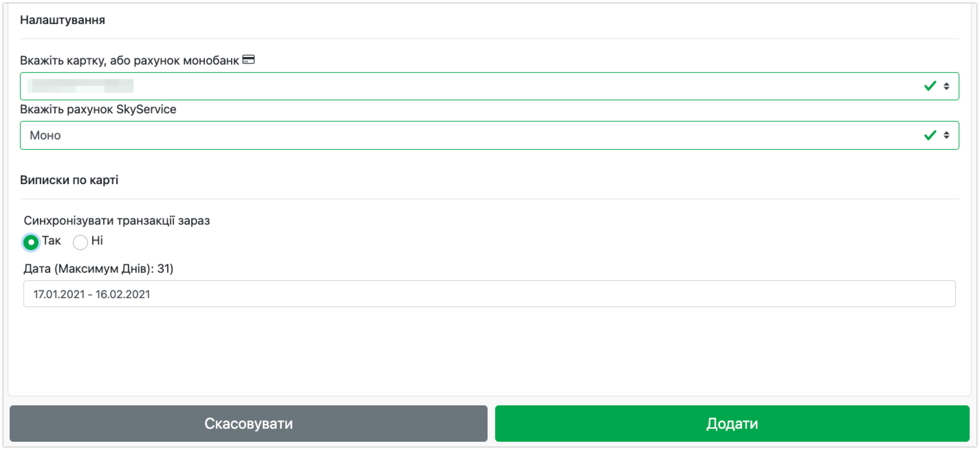The width and height of the screenshot is (980, 450).
Task: Select the Ні radio button
Action: click(80, 242)
